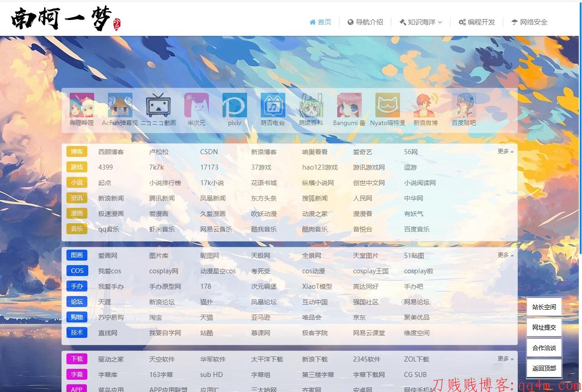Click 更多 in the 图画 section
Image resolution: width=582 pixels, height=392 pixels.
[x=506, y=255]
